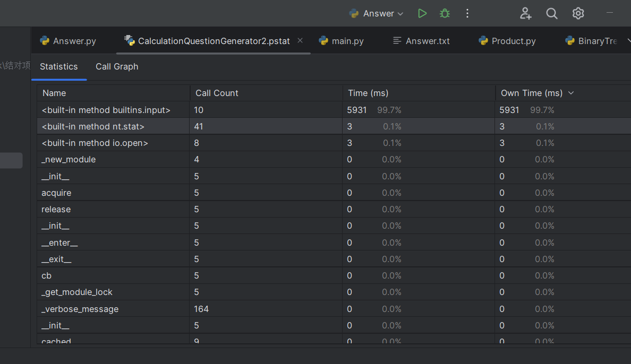The height and width of the screenshot is (364, 631).
Task: Select the Statistics tab
Action: [58, 66]
